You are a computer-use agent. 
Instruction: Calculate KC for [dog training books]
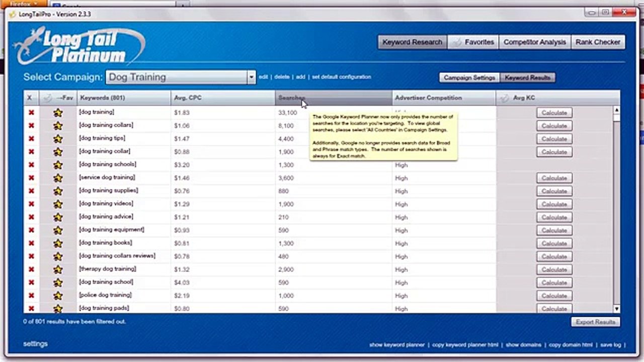tap(554, 243)
